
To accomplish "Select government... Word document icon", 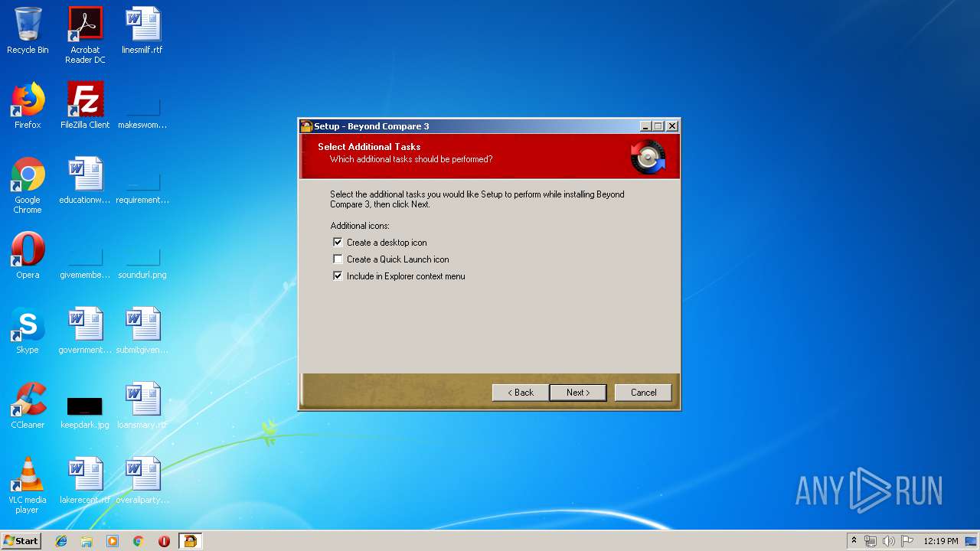I will pyautogui.click(x=85, y=331).
